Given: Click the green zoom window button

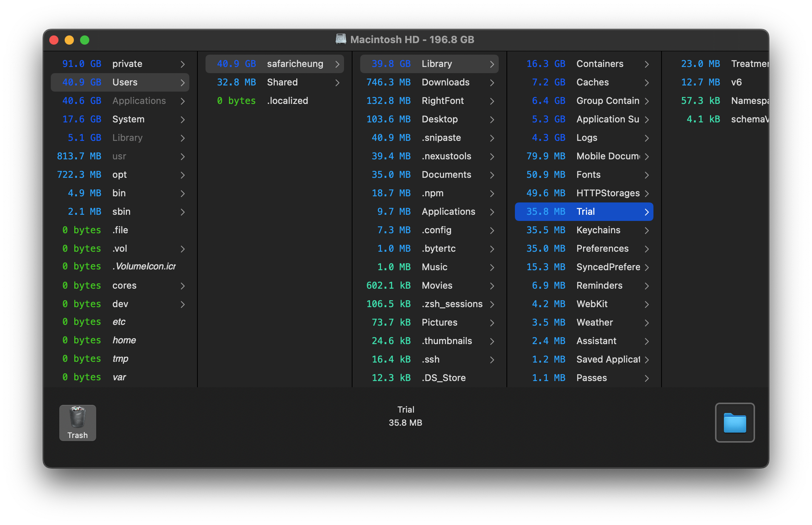Looking at the screenshot, I should 85,40.
